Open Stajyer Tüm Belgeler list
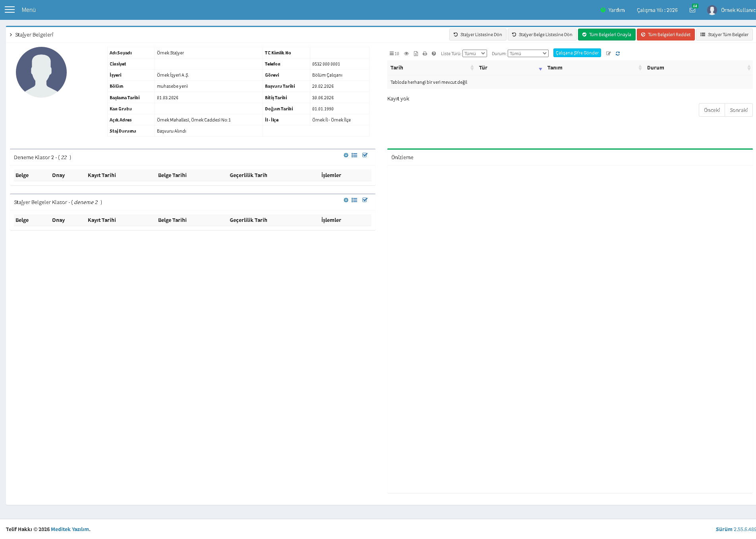 pyautogui.click(x=724, y=35)
